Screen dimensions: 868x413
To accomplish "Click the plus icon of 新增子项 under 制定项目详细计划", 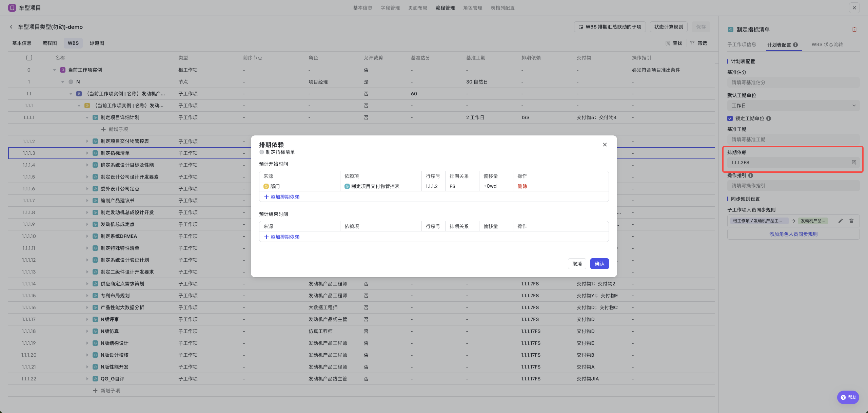I will click(x=103, y=129).
